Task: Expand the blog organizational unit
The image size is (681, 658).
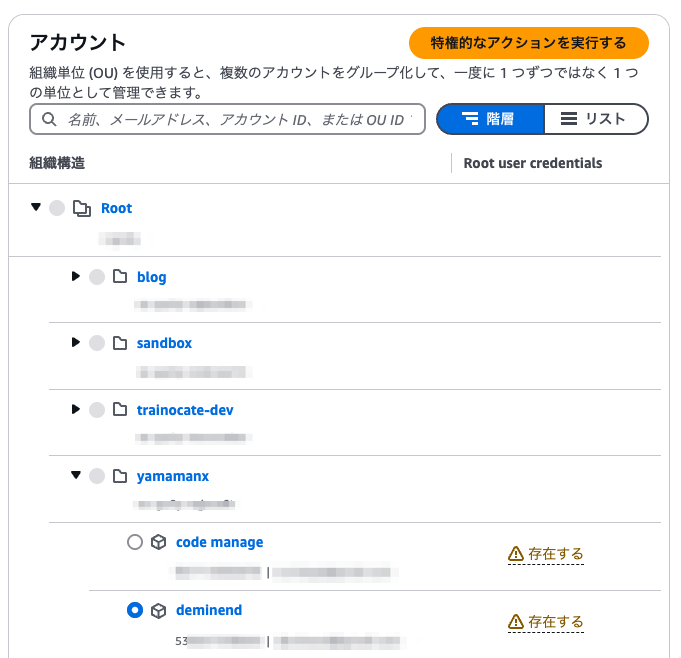Action: click(76, 276)
